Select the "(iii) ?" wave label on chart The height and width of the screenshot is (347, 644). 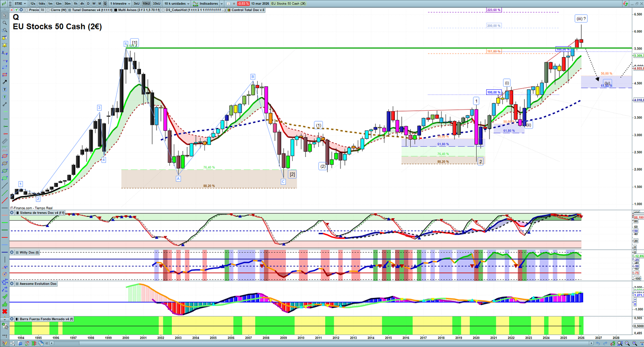(581, 19)
